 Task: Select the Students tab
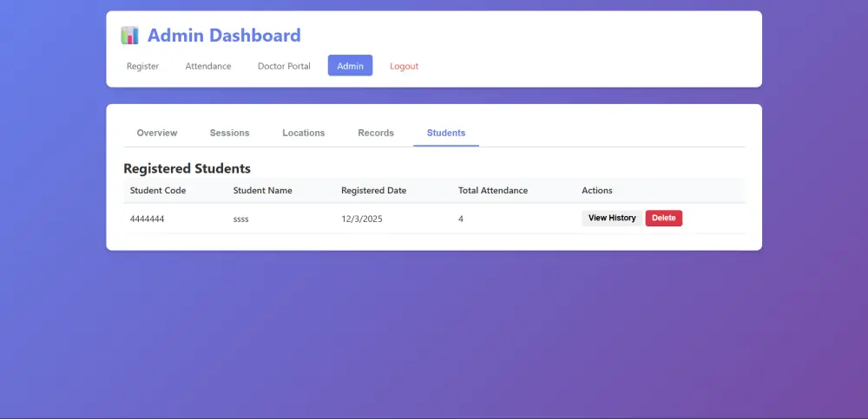point(446,133)
